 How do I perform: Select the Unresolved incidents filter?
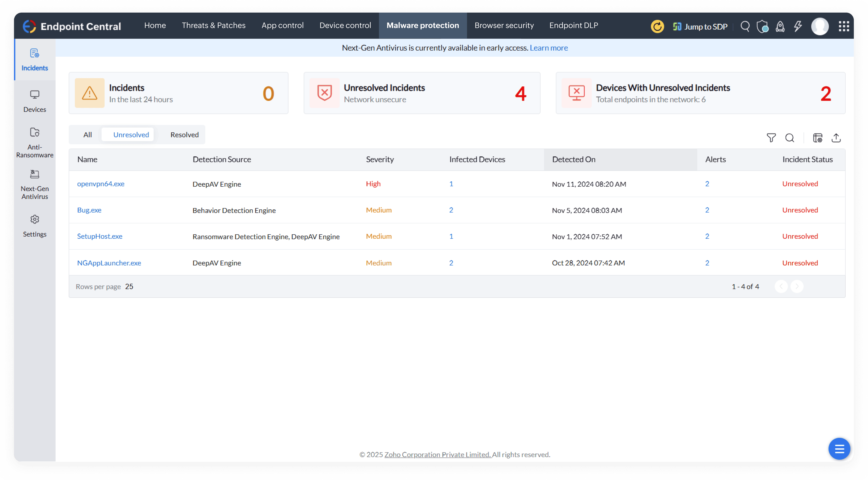coord(131,135)
